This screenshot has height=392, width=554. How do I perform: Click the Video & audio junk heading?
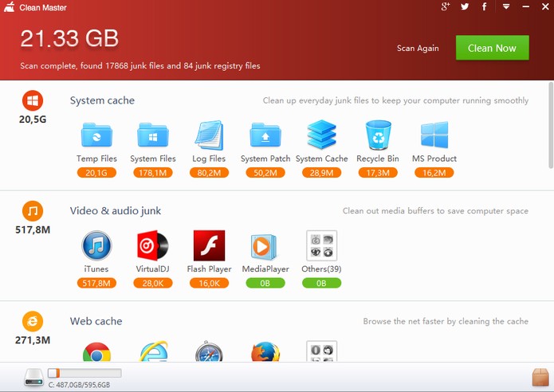pyautogui.click(x=115, y=211)
